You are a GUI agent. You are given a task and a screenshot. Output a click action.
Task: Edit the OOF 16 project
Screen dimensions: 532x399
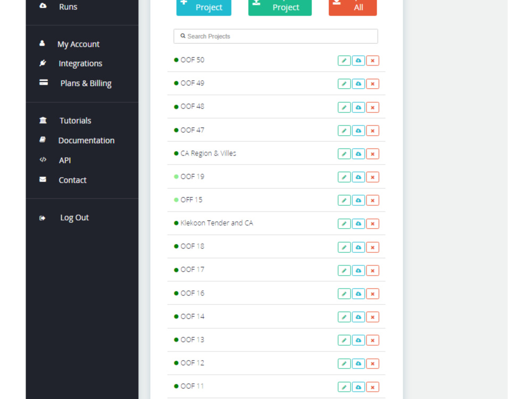coord(344,294)
